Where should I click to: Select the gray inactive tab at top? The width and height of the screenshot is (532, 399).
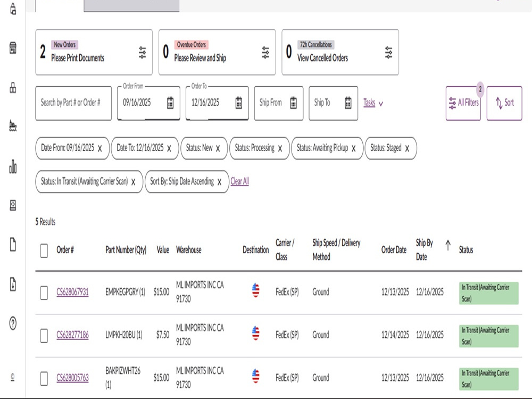[131, 6]
